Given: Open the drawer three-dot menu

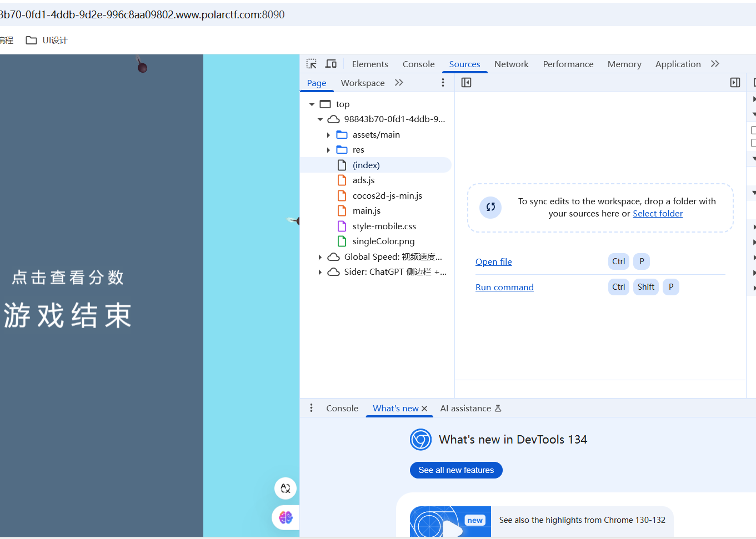Looking at the screenshot, I should tap(311, 408).
